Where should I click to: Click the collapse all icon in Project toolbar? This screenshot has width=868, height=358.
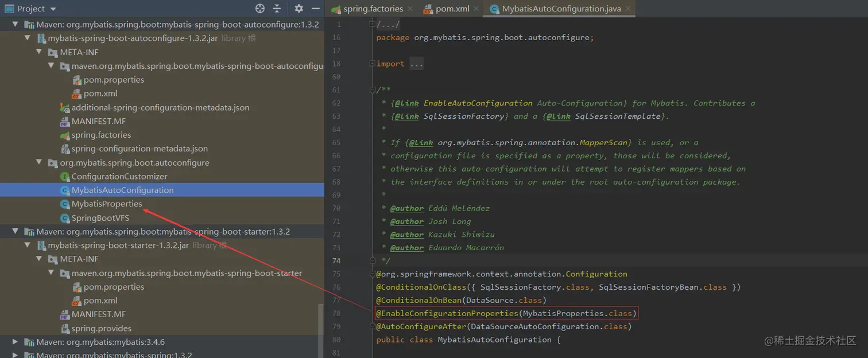pyautogui.click(x=277, y=9)
